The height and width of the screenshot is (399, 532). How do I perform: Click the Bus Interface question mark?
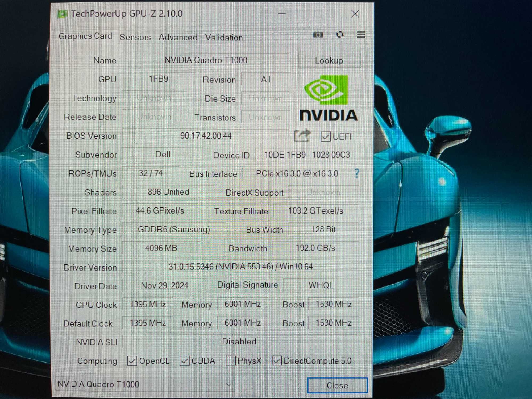(x=357, y=173)
